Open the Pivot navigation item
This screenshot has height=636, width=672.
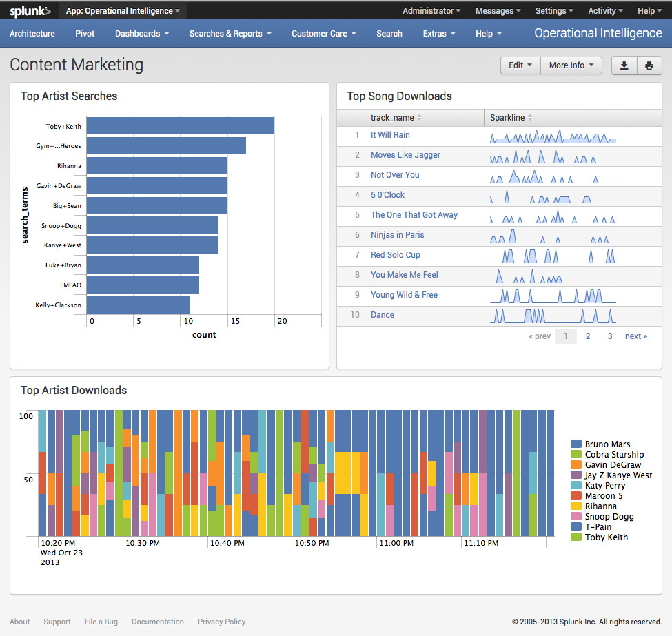[85, 34]
